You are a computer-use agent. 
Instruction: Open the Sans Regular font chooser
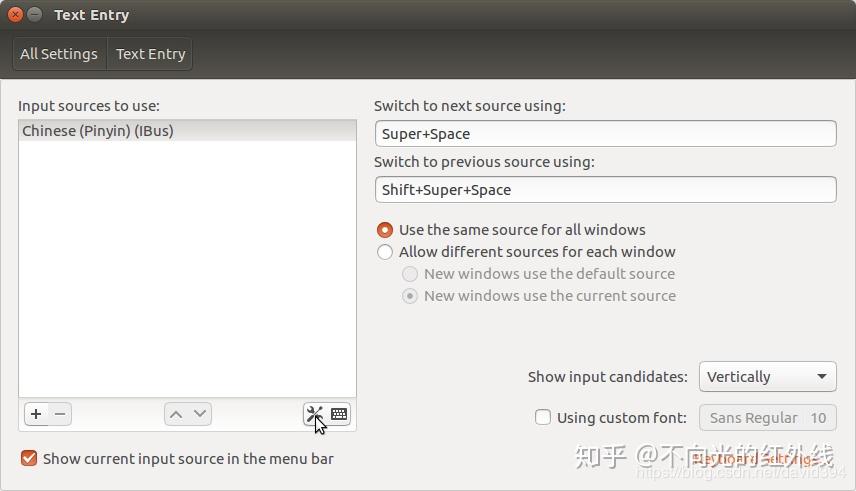(x=767, y=418)
